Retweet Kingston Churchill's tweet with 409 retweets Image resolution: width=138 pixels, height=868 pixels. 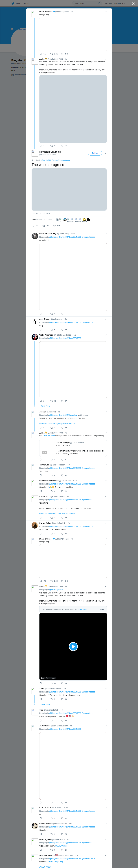point(44,226)
